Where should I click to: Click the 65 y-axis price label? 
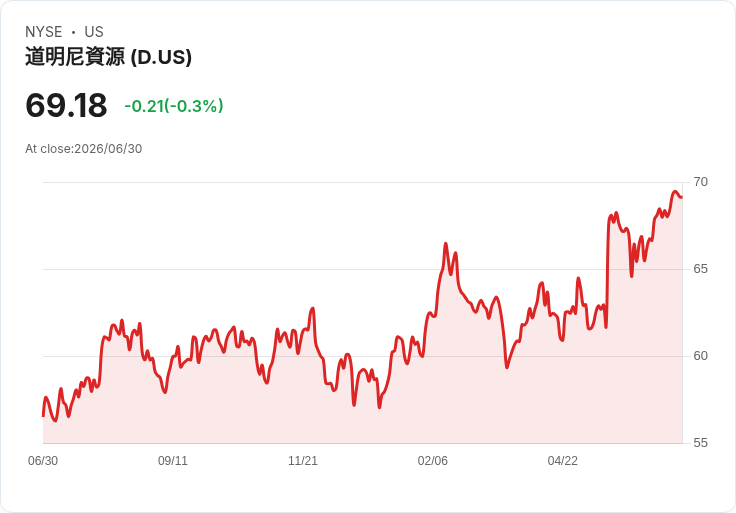tap(700, 269)
